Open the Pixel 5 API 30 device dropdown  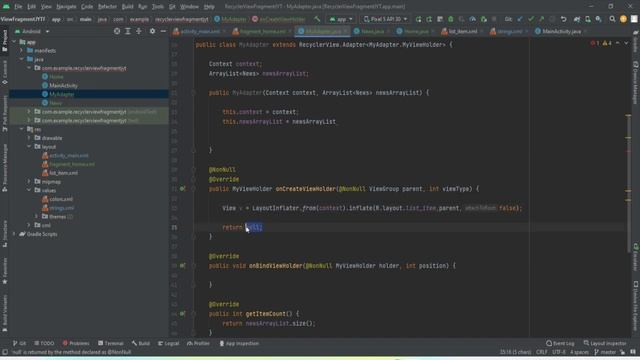[x=385, y=19]
